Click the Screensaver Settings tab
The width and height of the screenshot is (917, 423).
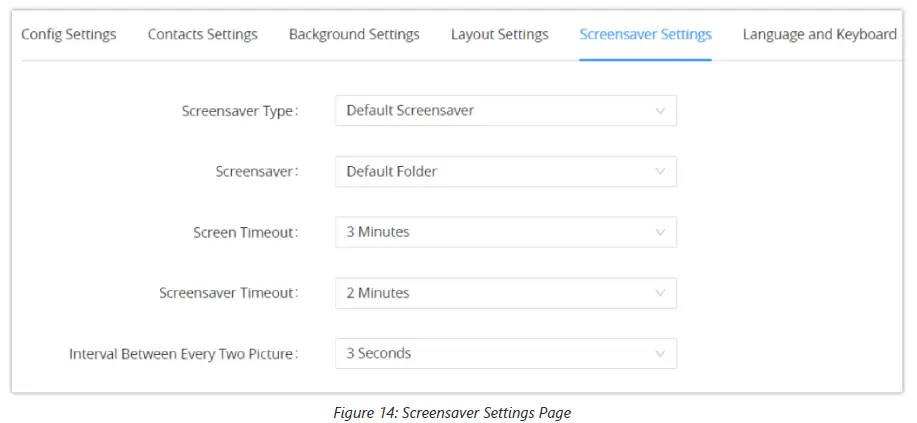(x=645, y=34)
